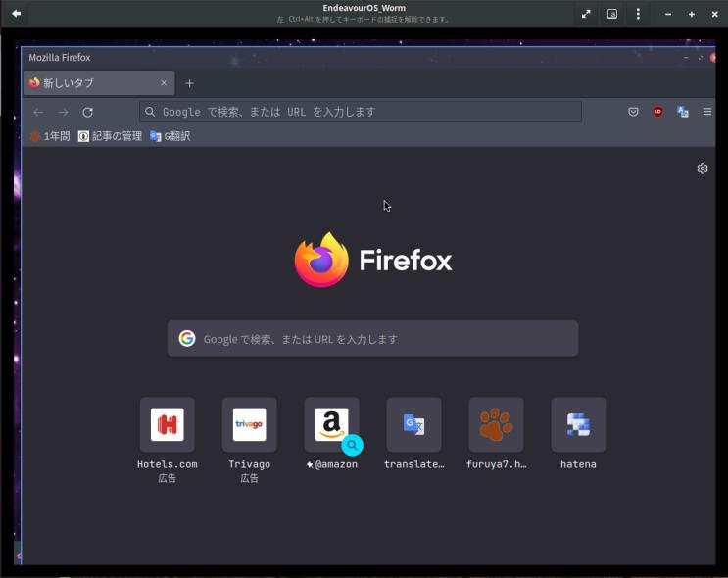This screenshot has width=728, height=578.
Task: Open a new tab with the plus button
Action: click(x=189, y=83)
